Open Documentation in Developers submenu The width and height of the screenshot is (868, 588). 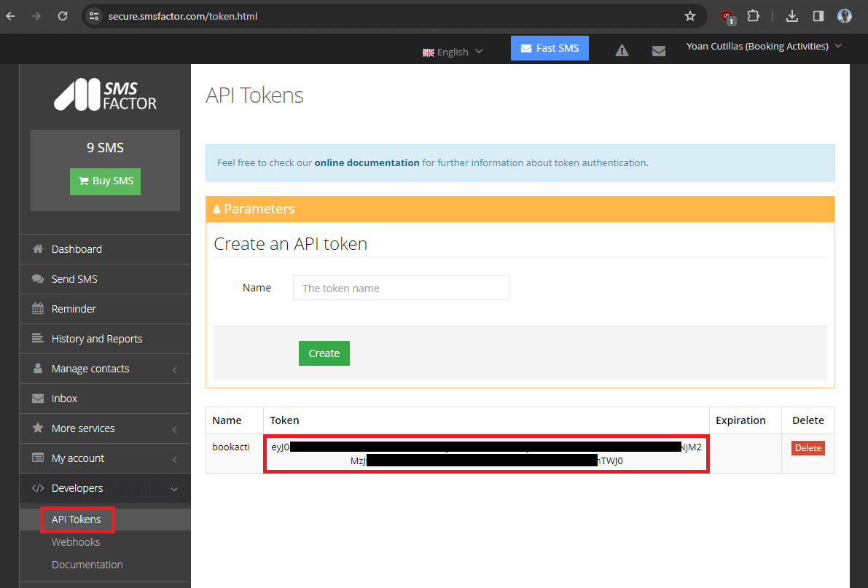coord(87,565)
